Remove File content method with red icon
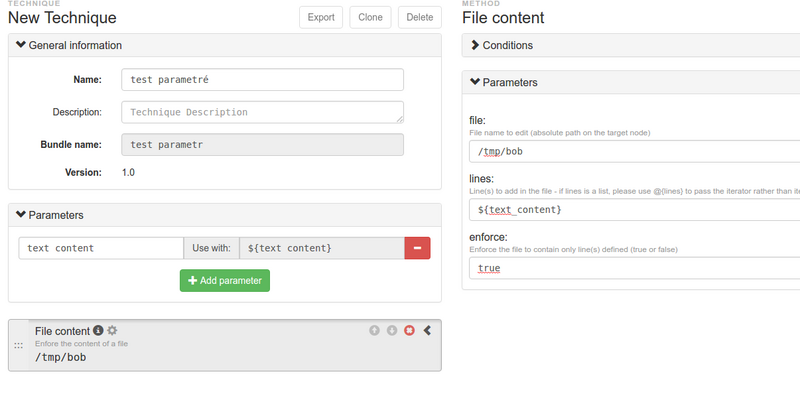Viewport: 800px width, 394px height. pyautogui.click(x=409, y=330)
